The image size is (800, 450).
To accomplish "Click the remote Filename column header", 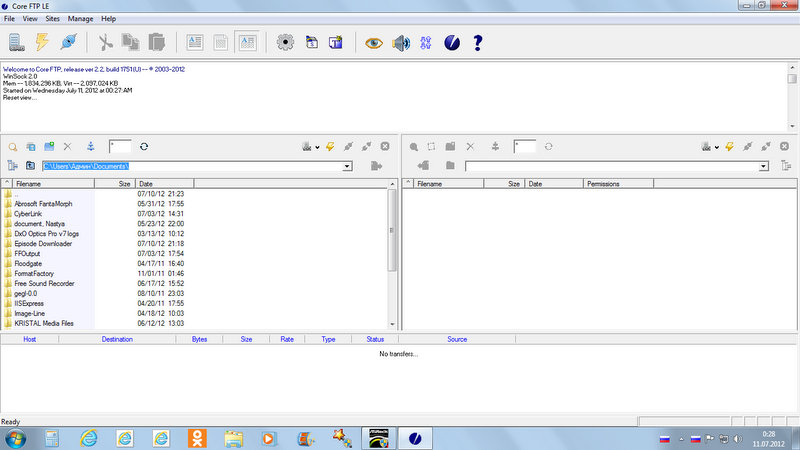I will coord(448,184).
